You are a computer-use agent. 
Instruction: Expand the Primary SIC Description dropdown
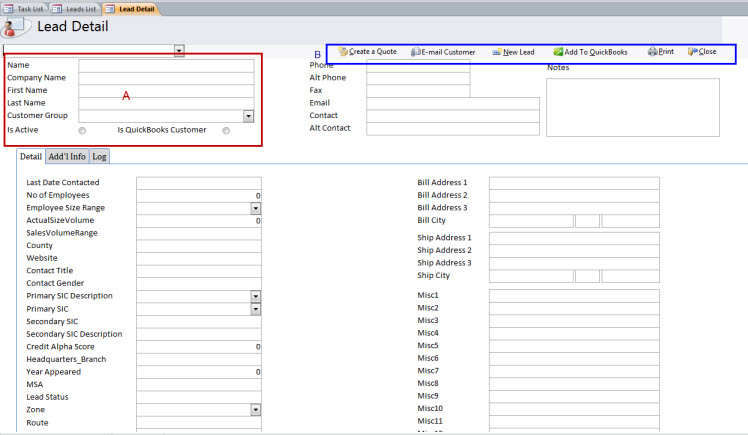(x=256, y=297)
